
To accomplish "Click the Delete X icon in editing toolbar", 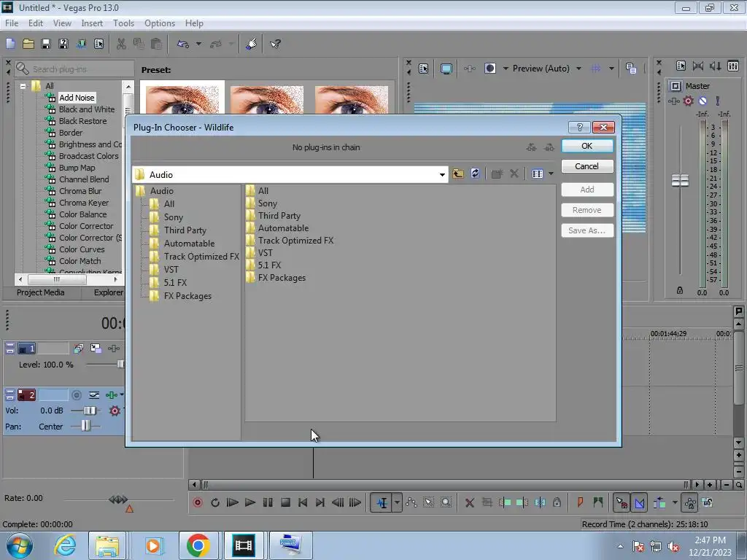I will [x=469, y=502].
